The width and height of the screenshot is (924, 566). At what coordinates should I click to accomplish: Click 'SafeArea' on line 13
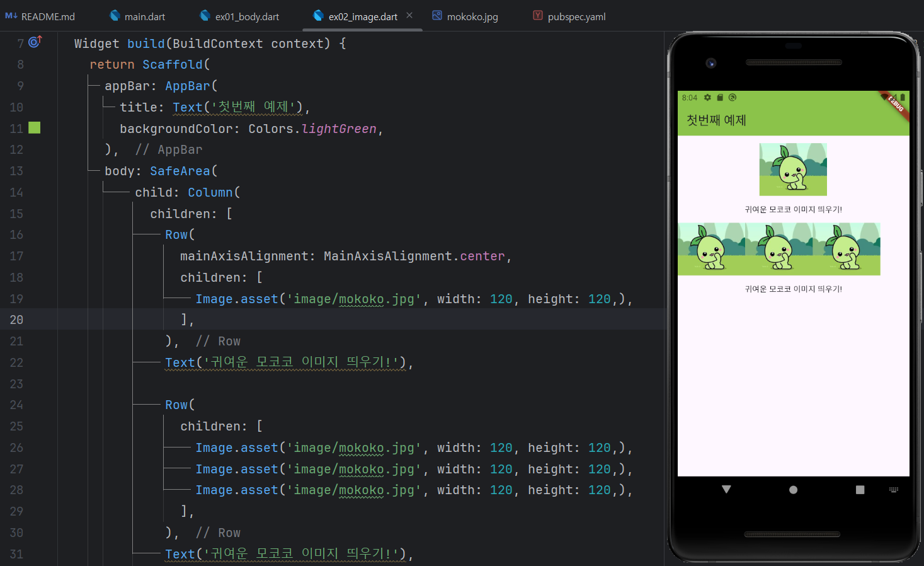click(180, 171)
